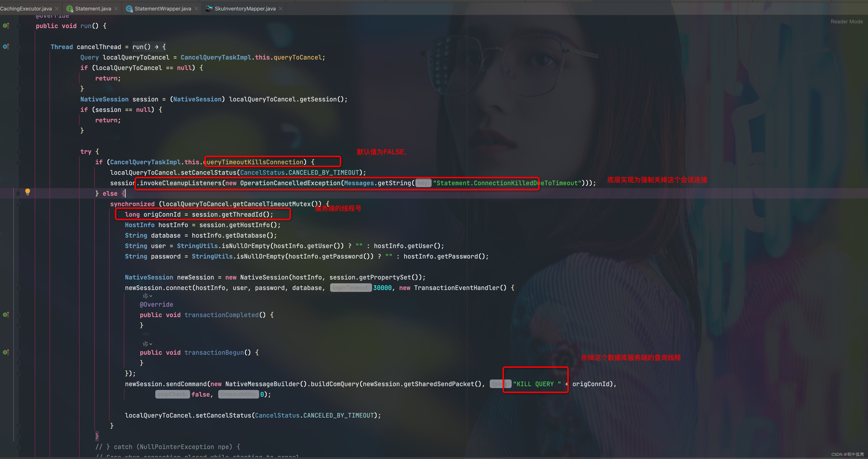Click the implements icon beside transactionCompleted
The height and width of the screenshot is (459, 868).
[6, 314]
